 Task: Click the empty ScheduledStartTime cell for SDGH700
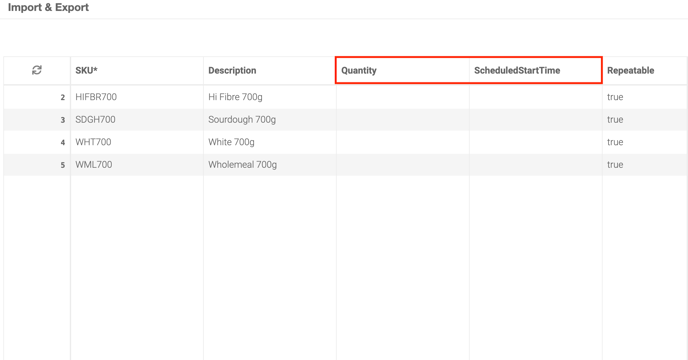[x=536, y=119]
